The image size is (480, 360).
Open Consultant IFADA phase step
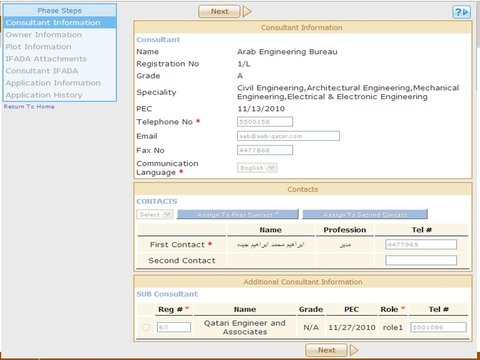(x=42, y=71)
